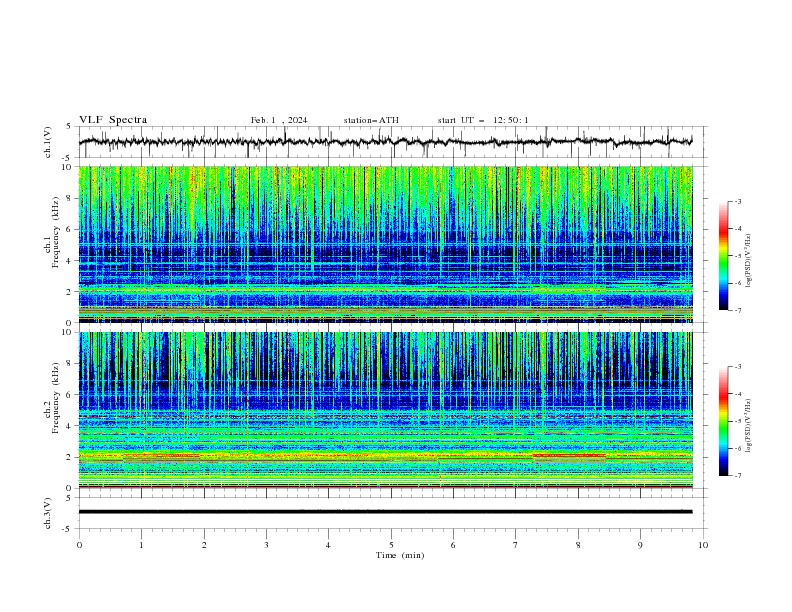Screen dimensions: 792x612
Task: Click the "start UT = 12:50:1" text
Action: pyautogui.click(x=483, y=120)
